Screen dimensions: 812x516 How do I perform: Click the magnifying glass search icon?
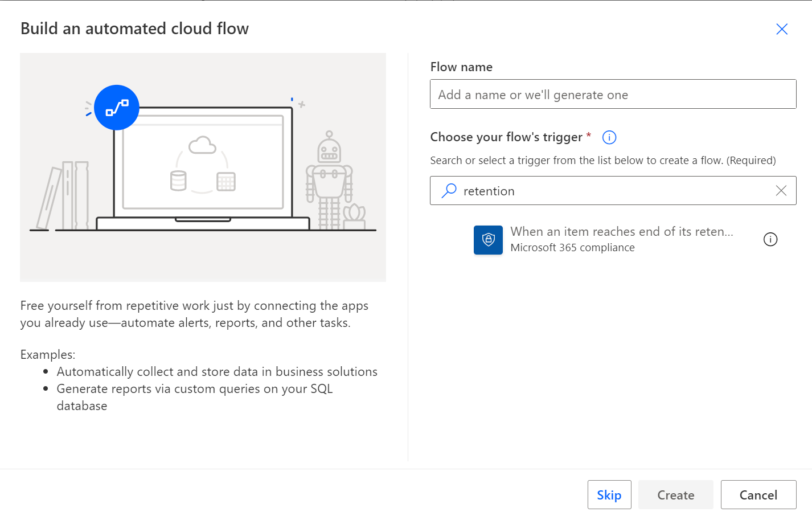(449, 190)
